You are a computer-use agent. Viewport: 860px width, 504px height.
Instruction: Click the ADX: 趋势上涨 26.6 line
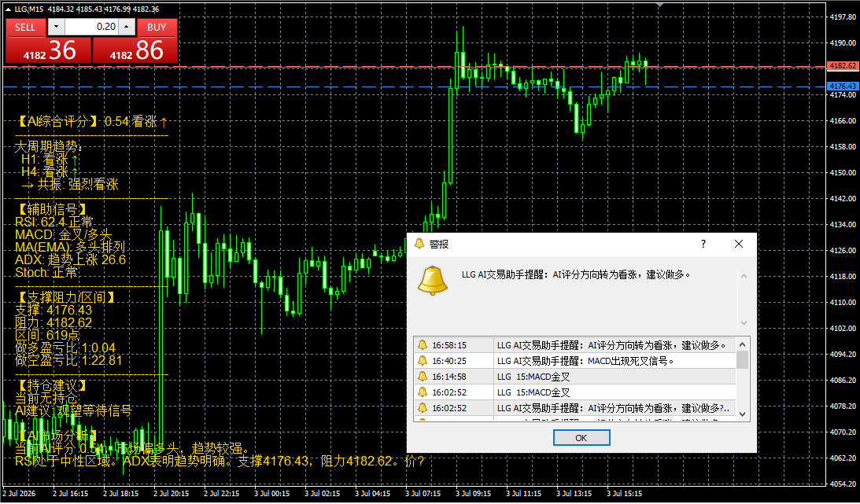70,259
